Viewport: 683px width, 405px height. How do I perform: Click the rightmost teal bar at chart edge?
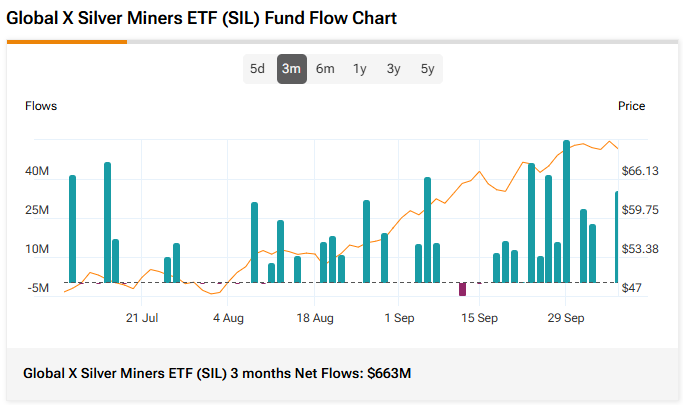pos(617,237)
